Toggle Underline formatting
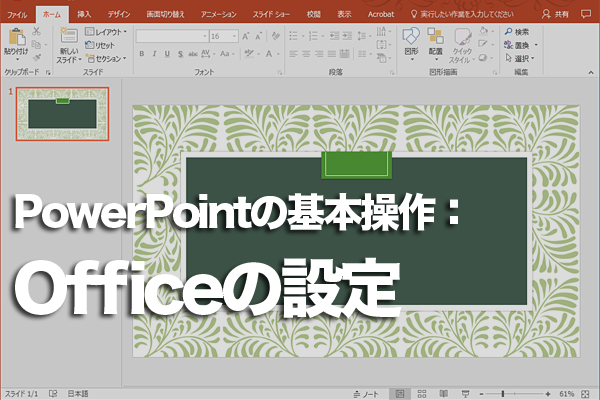The image size is (600, 400). [167, 54]
